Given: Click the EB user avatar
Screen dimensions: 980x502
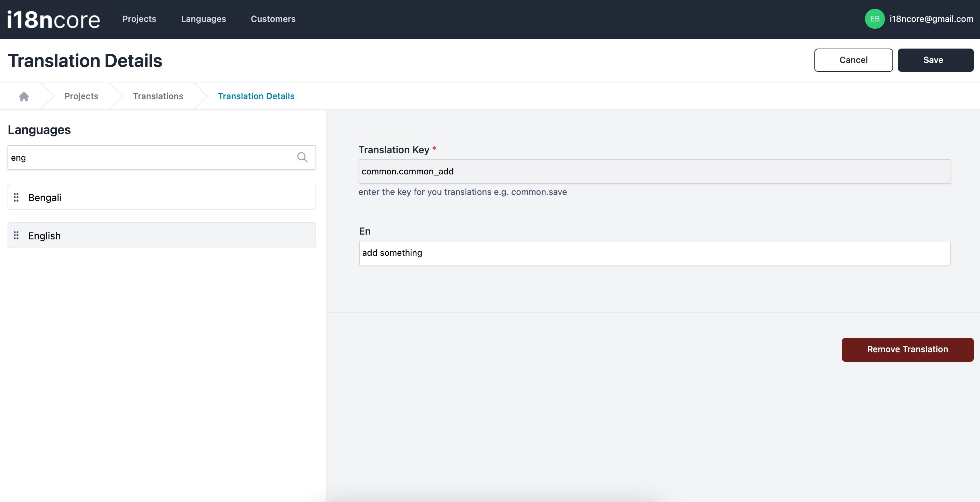Looking at the screenshot, I should tap(874, 19).
